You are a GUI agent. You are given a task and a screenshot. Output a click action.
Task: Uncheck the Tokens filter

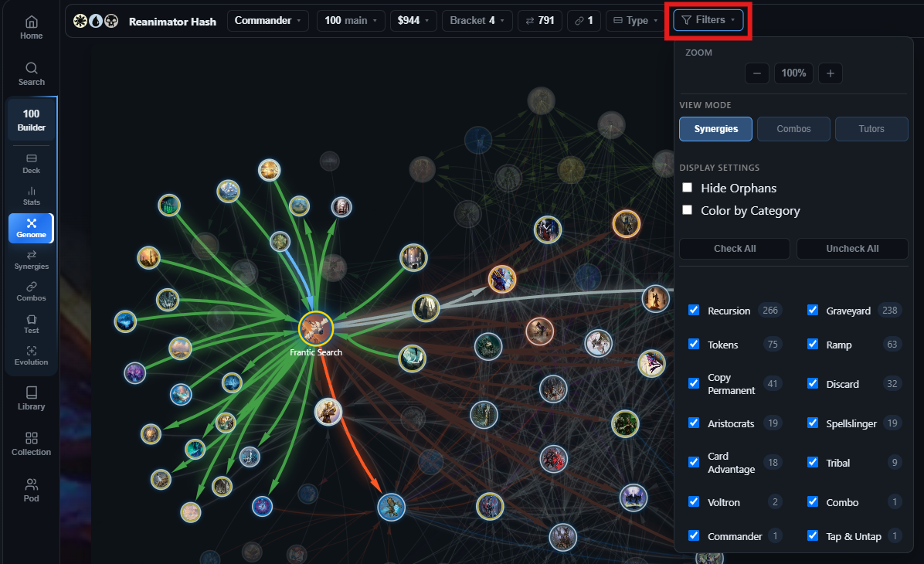click(x=695, y=344)
